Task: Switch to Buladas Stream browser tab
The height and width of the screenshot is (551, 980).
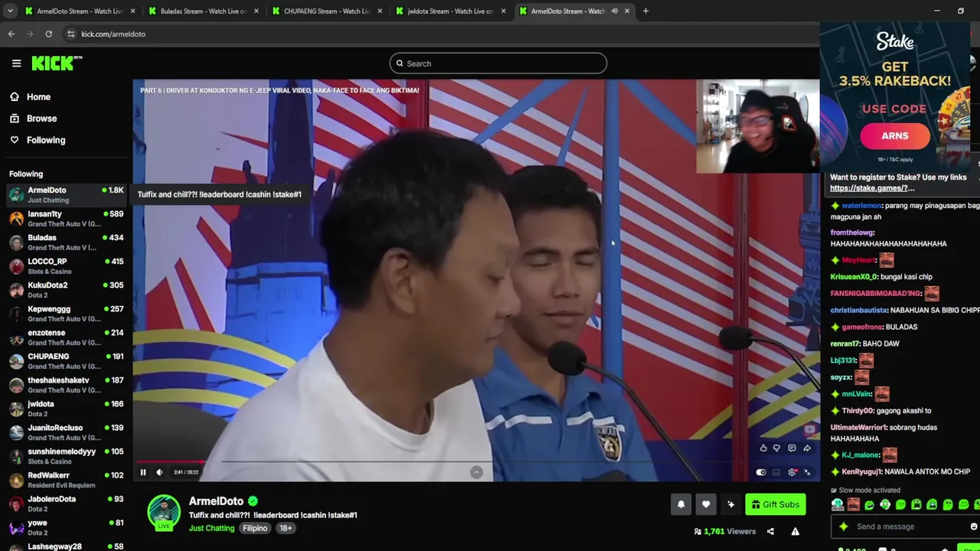Action: [x=204, y=11]
